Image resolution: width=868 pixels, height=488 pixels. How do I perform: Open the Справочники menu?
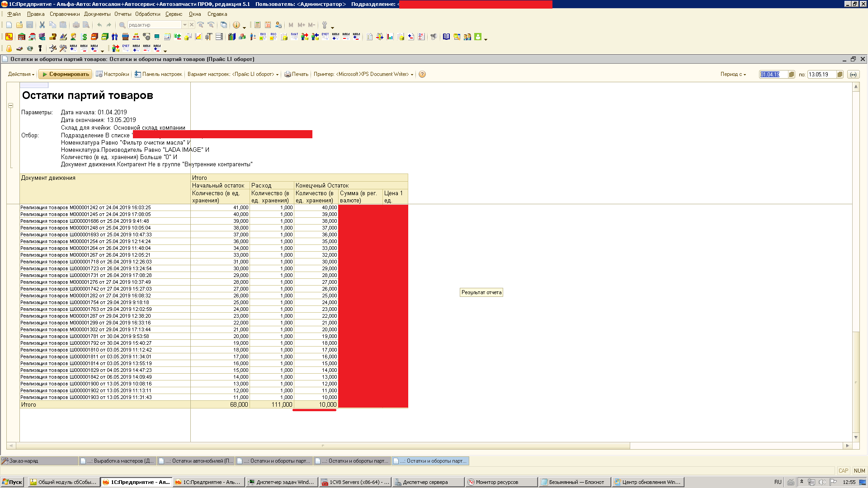pos(65,14)
